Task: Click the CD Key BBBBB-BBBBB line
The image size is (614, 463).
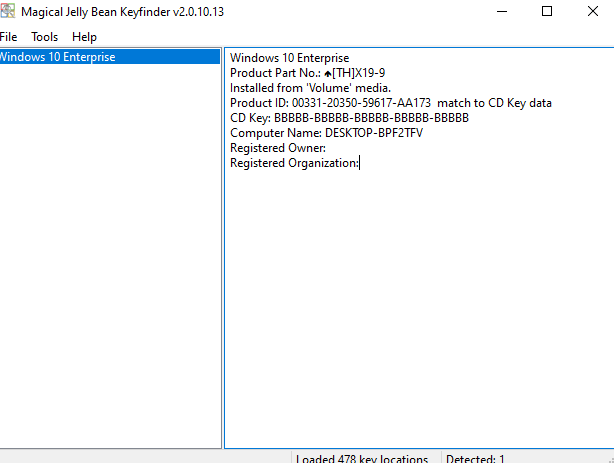Action: [349, 118]
